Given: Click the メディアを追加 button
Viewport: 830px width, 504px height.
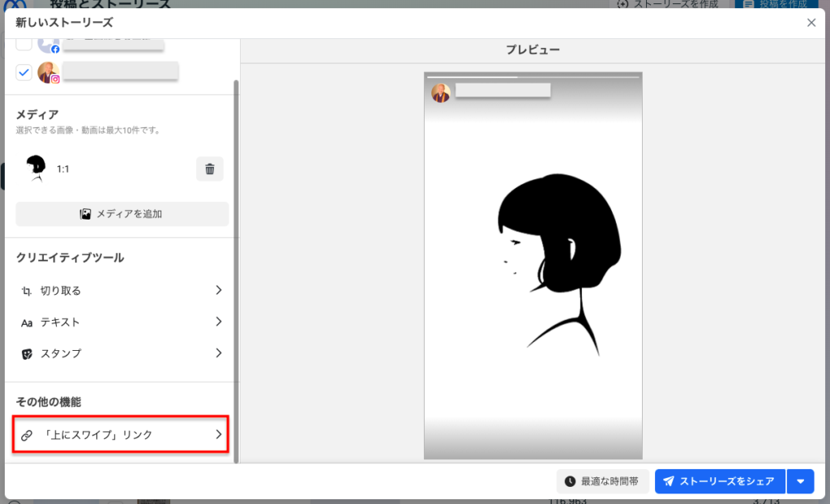Looking at the screenshot, I should (122, 214).
